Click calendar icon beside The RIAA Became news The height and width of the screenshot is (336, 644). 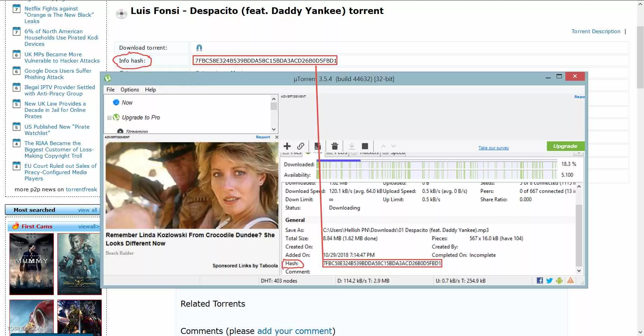pos(16,143)
